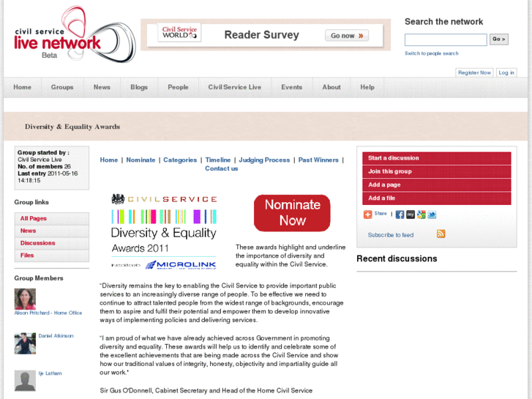The height and width of the screenshot is (399, 532).
Task: Open the Groups navigation tab
Action: 62,87
